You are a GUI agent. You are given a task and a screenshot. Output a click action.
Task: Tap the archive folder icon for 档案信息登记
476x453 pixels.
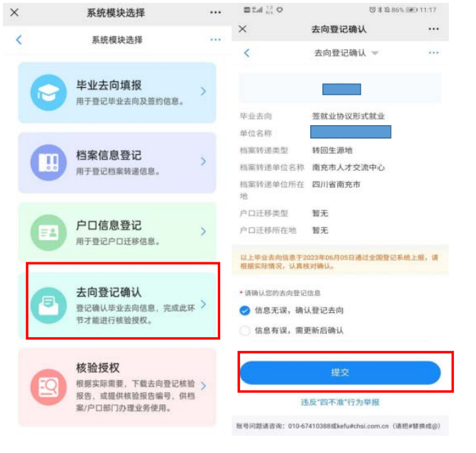click(49, 163)
